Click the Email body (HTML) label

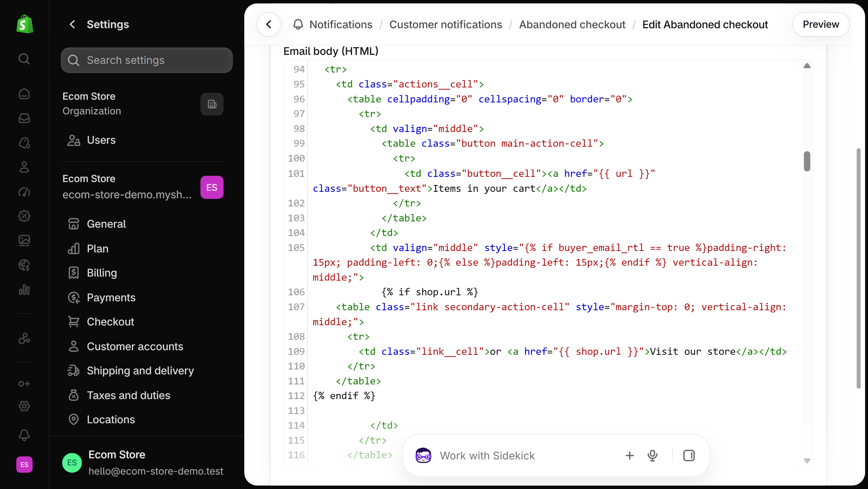tap(331, 51)
